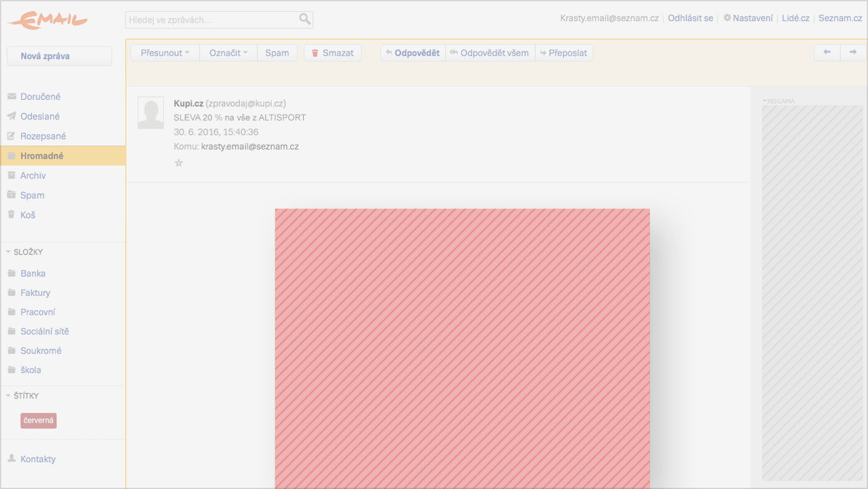
Task: Star this message
Action: coord(179,163)
